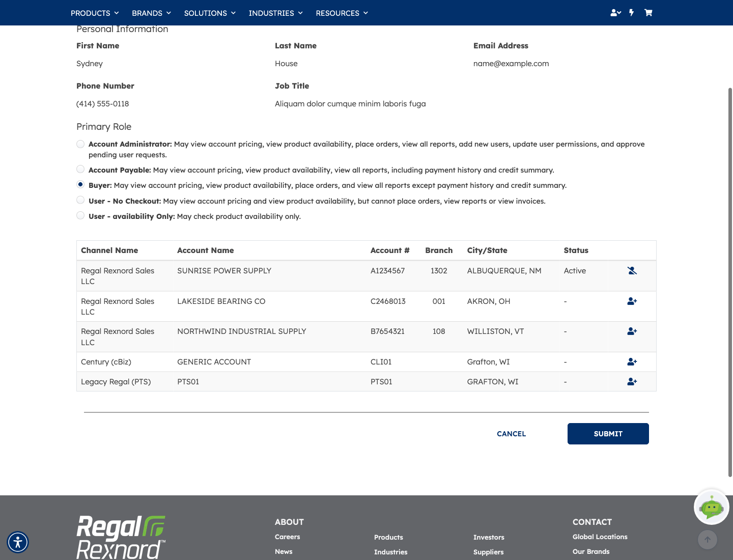Click the SUBMIT button

point(608,434)
